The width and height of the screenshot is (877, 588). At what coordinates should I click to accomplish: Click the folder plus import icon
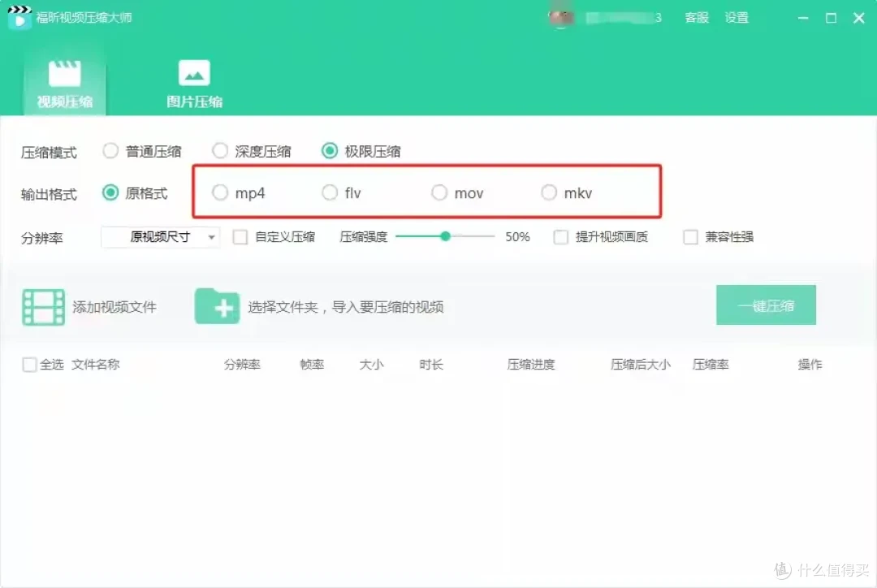[217, 306]
